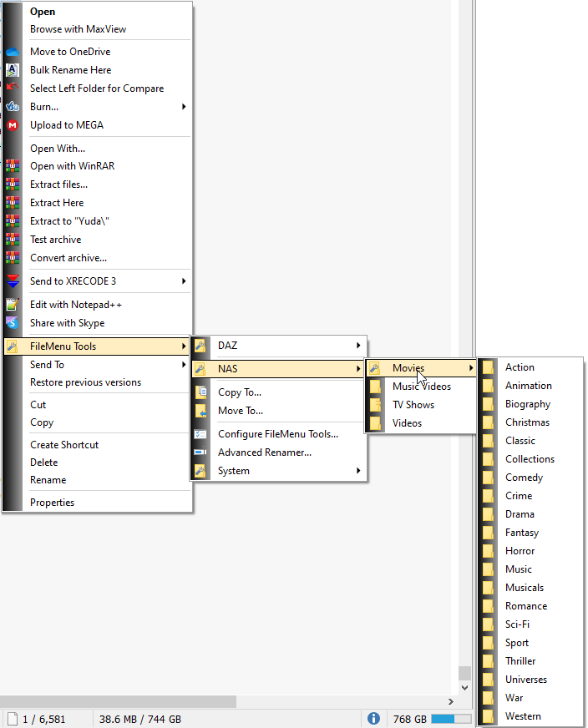
Task: Click the Advanced Renamer icon
Action: tap(200, 452)
